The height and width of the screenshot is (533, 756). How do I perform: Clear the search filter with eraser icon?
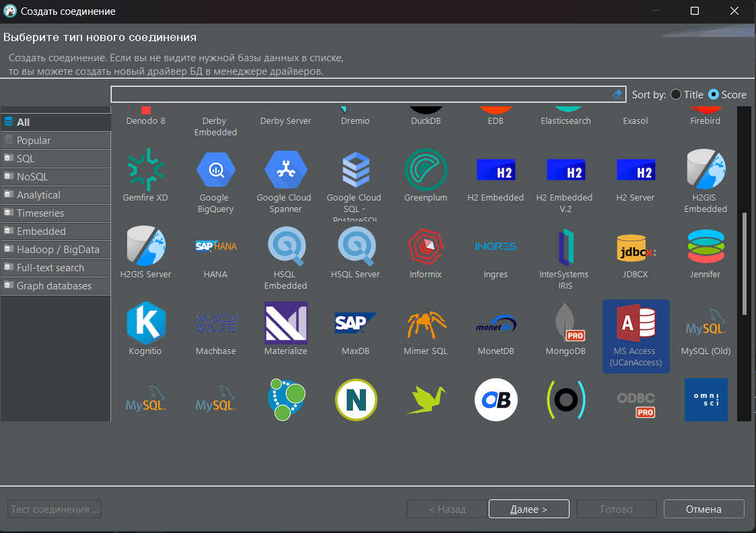pos(617,94)
